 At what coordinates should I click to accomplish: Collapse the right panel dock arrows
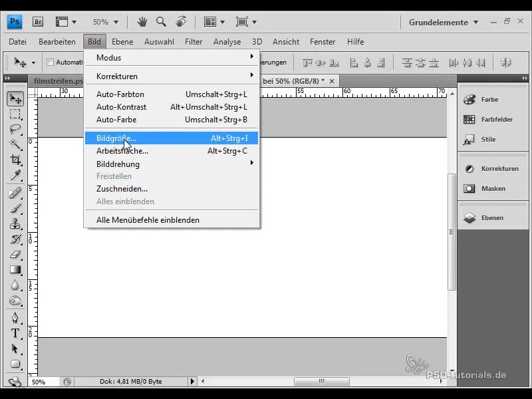click(524, 78)
